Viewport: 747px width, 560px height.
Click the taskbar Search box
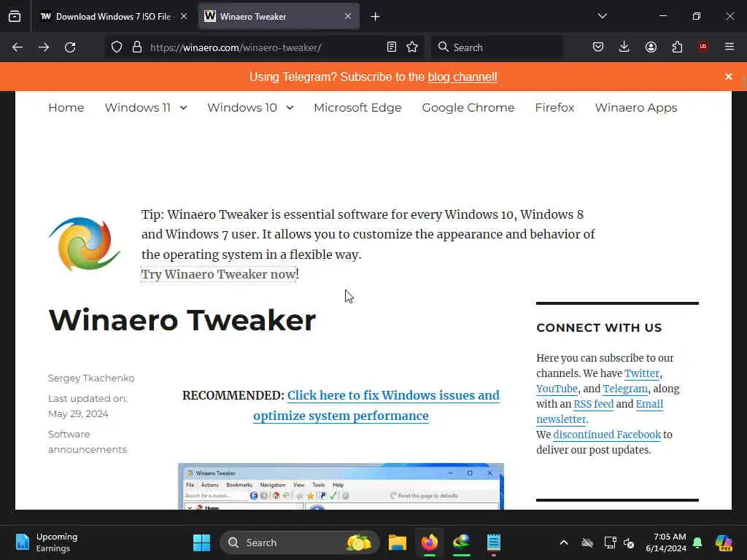tap(300, 542)
